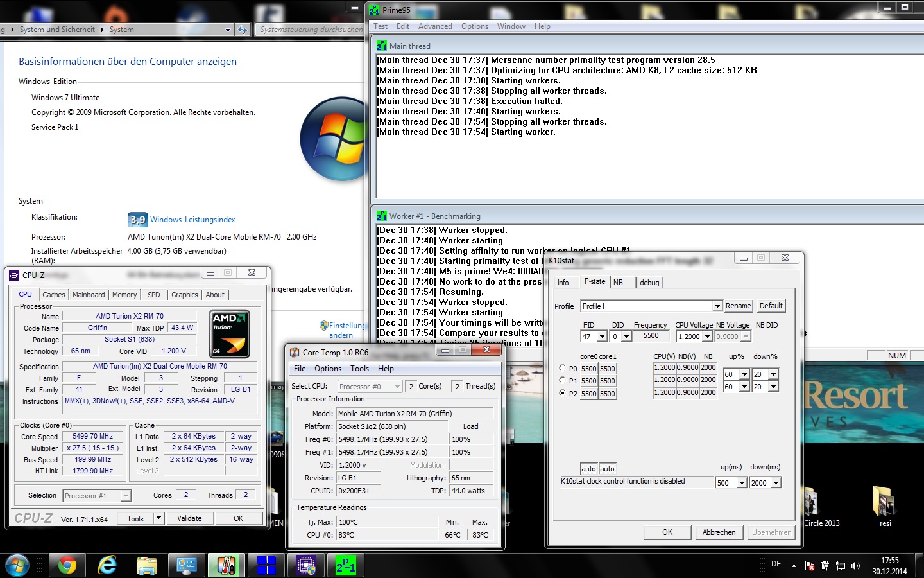
Task: Switch to the SPD tab in CPU-Z
Action: click(x=154, y=295)
